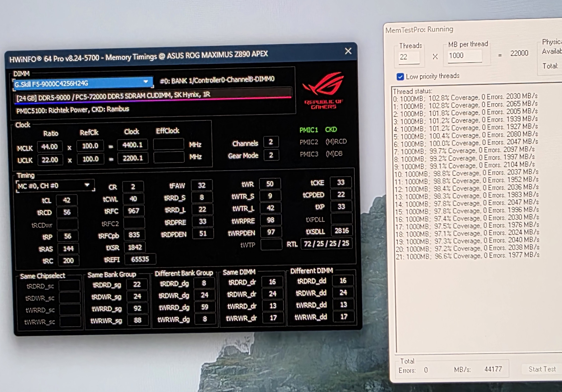
Task: Select the green CKD indicator
Action: coord(331,129)
